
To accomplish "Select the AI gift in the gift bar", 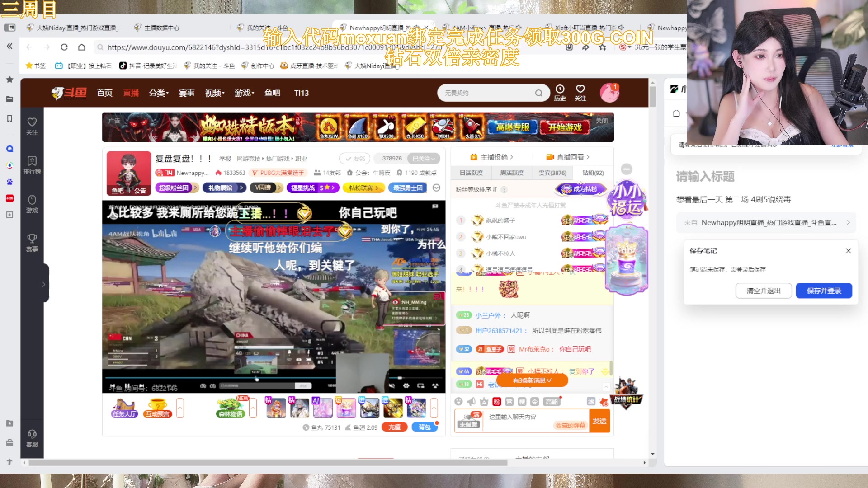I will tap(322, 408).
